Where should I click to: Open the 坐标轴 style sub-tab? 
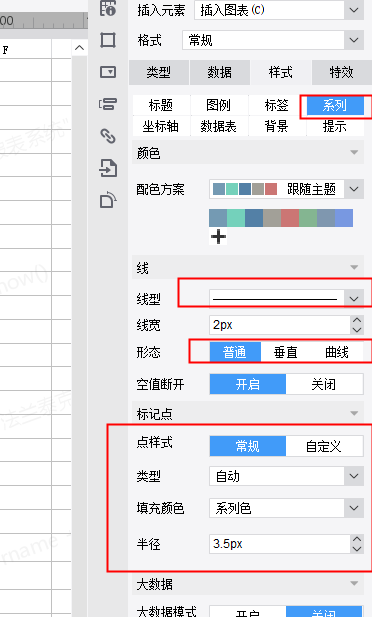tap(161, 126)
